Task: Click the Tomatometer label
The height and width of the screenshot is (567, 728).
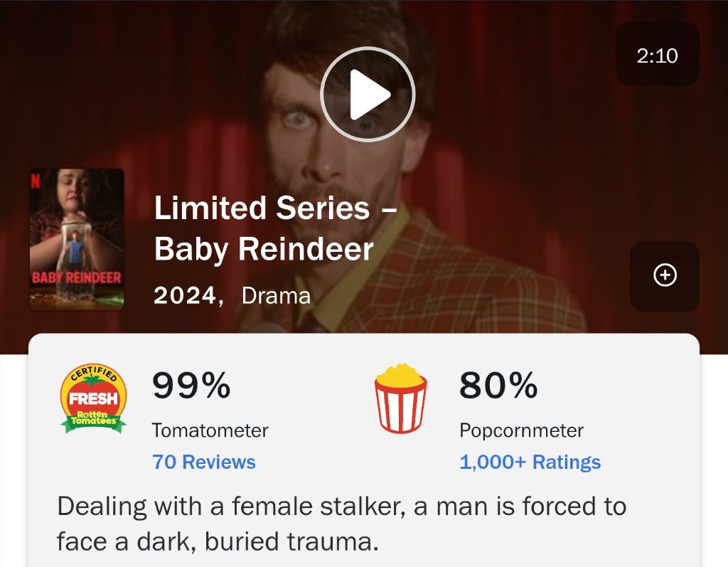Action: [x=210, y=430]
